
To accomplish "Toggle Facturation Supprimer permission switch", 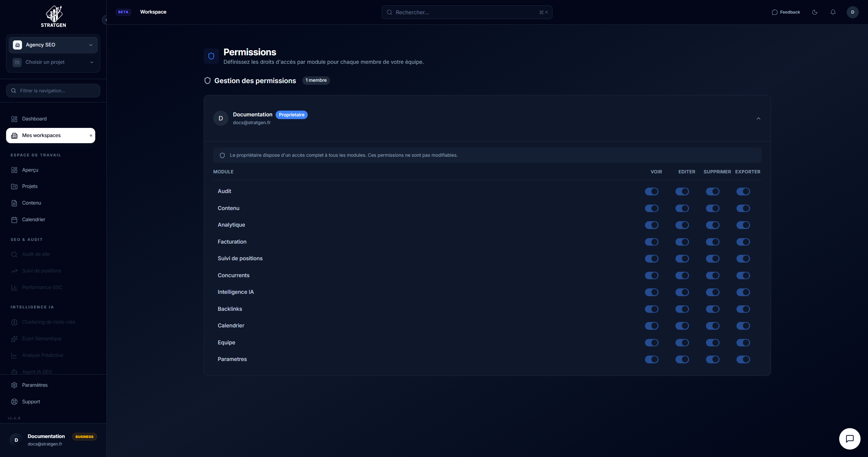I will tap(712, 242).
